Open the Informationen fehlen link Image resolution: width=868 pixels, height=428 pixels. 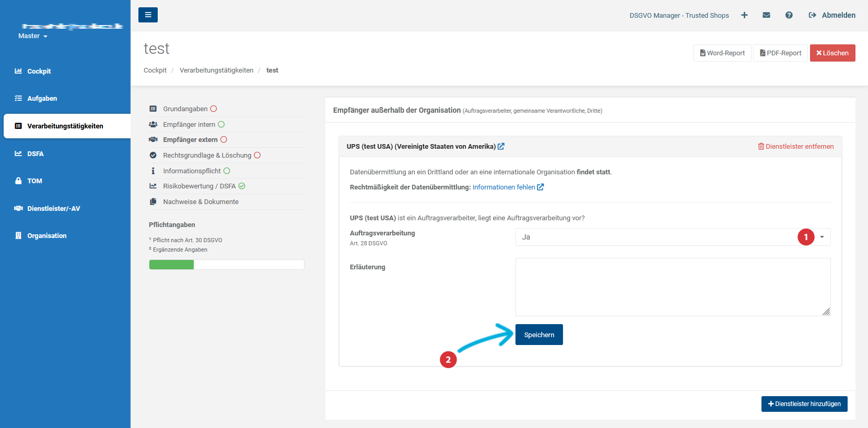coord(508,187)
